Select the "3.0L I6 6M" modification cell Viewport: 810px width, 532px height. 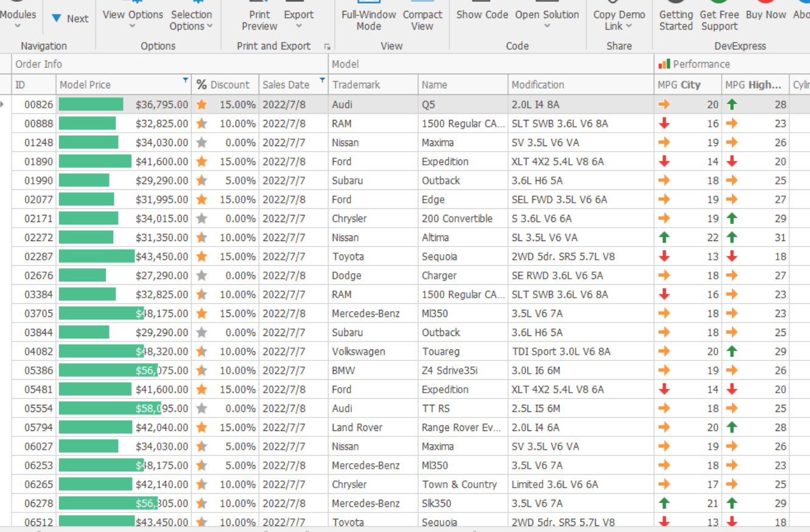(581, 370)
